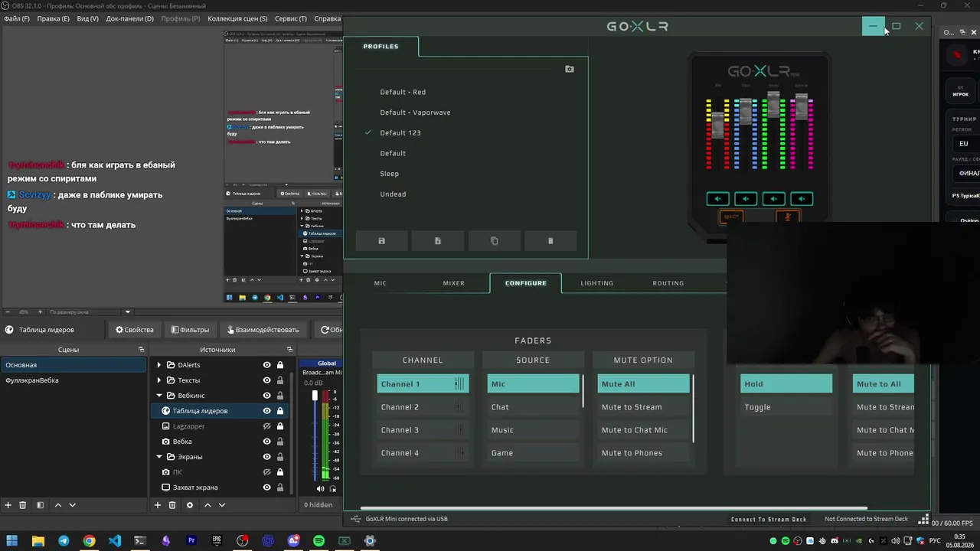Image resolution: width=980 pixels, height=551 pixels.
Task: Remove the selected OBS source
Action: 172,505
